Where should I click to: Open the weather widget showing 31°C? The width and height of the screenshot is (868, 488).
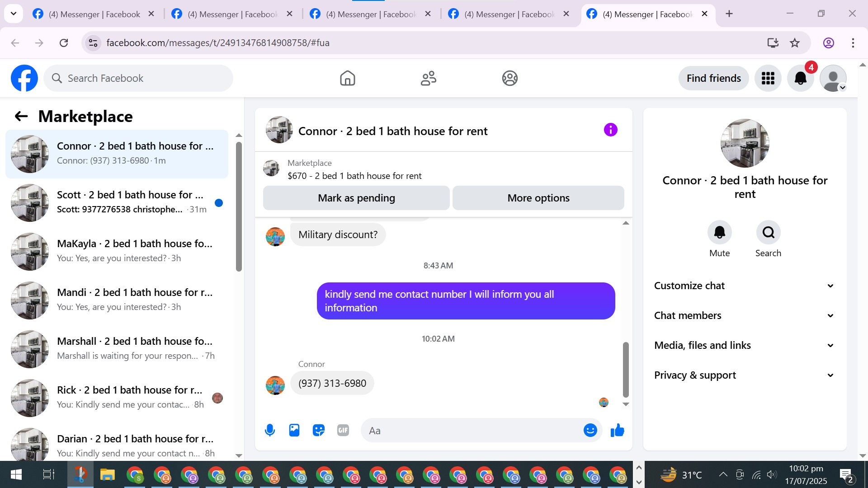(x=681, y=474)
